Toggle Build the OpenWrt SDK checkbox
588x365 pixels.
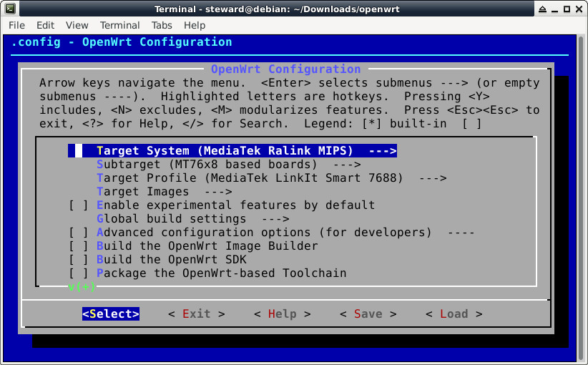point(79,260)
